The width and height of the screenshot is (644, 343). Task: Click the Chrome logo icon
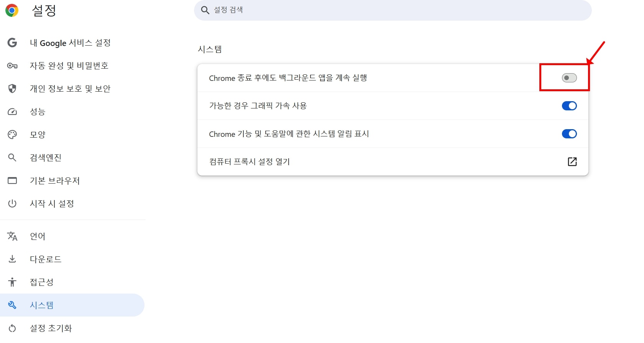coord(11,10)
